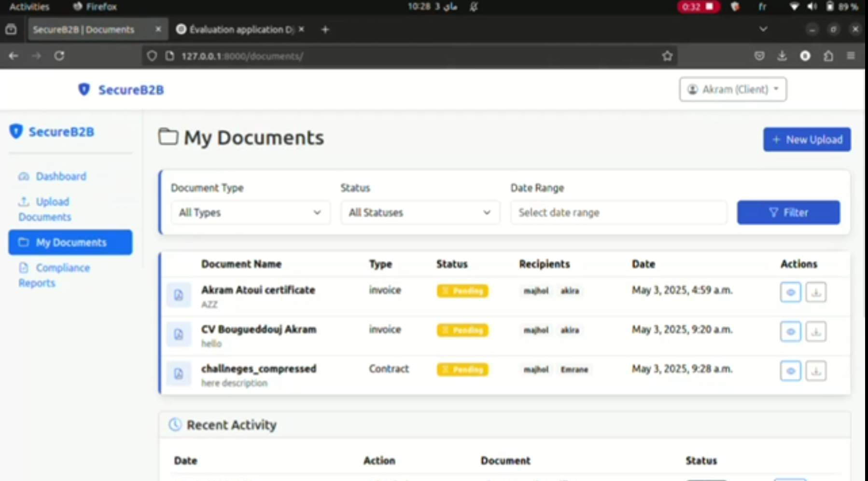868x481 pixels.
Task: Click the Recipients column header
Action: (545, 264)
